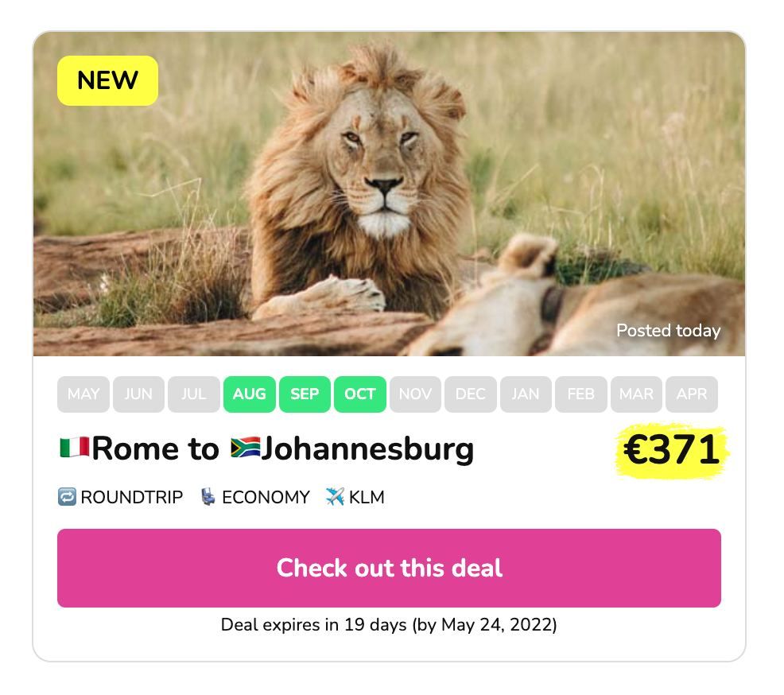Click the Posted today label
The image size is (784, 695).
668,331
